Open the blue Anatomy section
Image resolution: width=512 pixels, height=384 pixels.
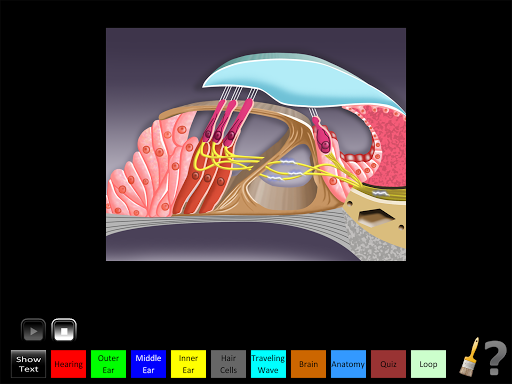pyautogui.click(x=348, y=364)
